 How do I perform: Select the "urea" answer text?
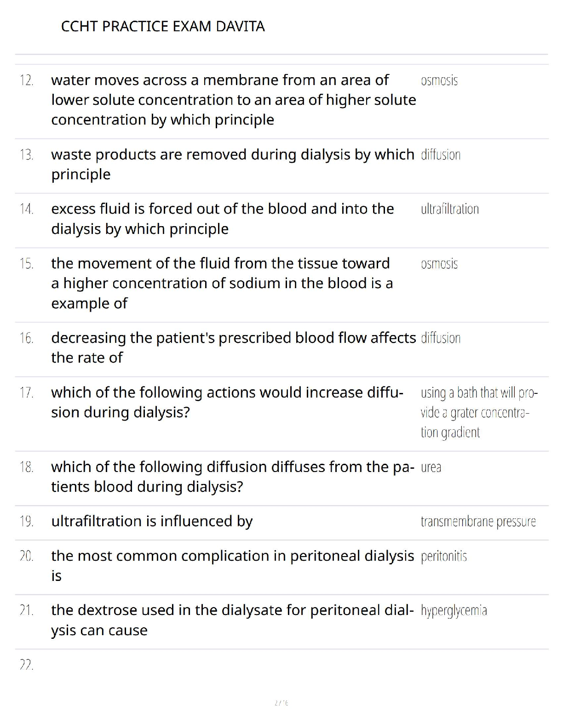click(431, 467)
